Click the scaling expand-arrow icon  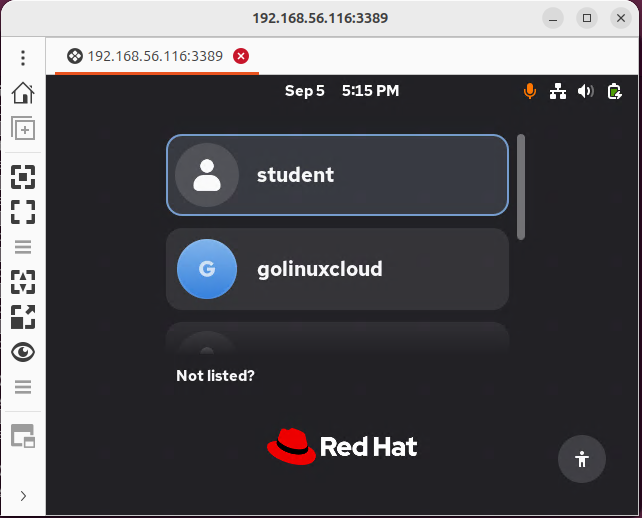pyautogui.click(x=23, y=317)
